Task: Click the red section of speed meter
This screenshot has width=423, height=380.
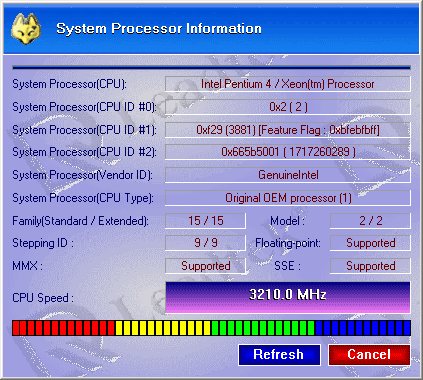Action: pyautogui.click(x=64, y=328)
